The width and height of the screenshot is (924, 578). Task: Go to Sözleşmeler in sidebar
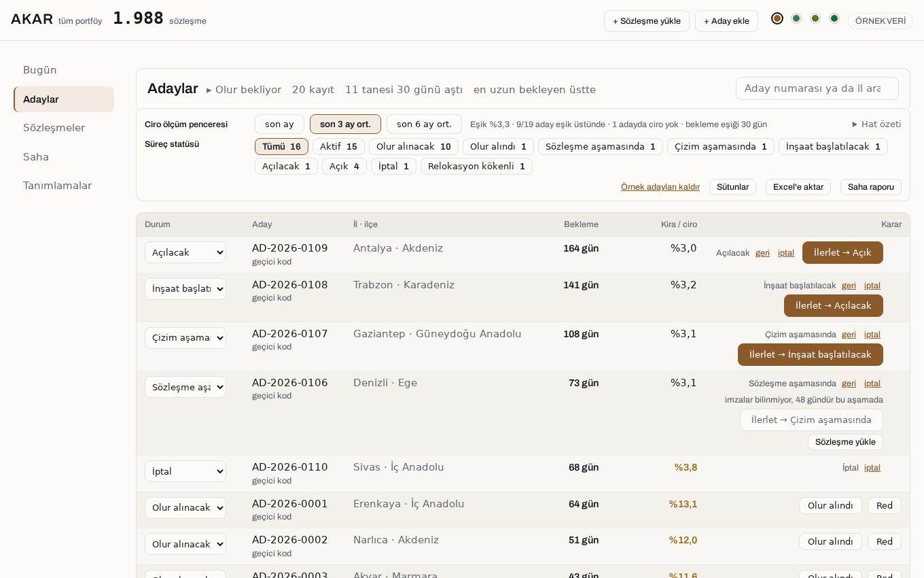tap(64, 128)
